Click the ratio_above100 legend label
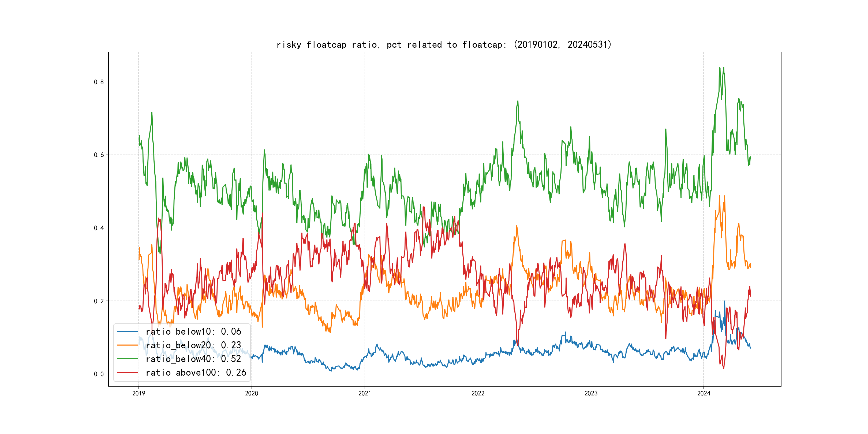 [196, 373]
